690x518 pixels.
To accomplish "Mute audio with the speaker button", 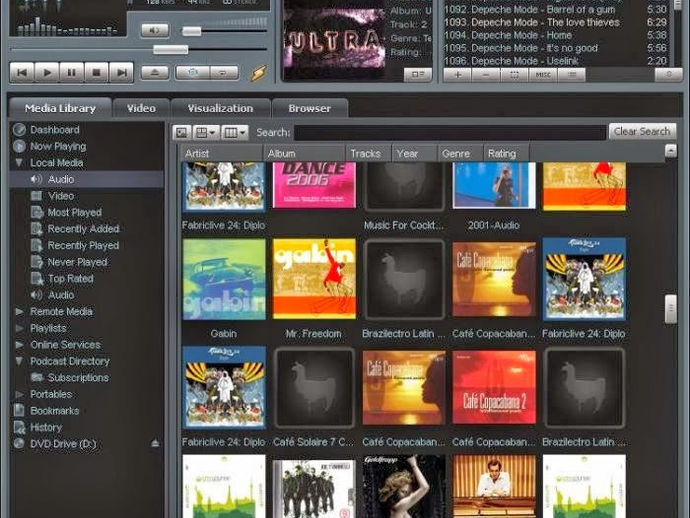I will click(x=155, y=30).
